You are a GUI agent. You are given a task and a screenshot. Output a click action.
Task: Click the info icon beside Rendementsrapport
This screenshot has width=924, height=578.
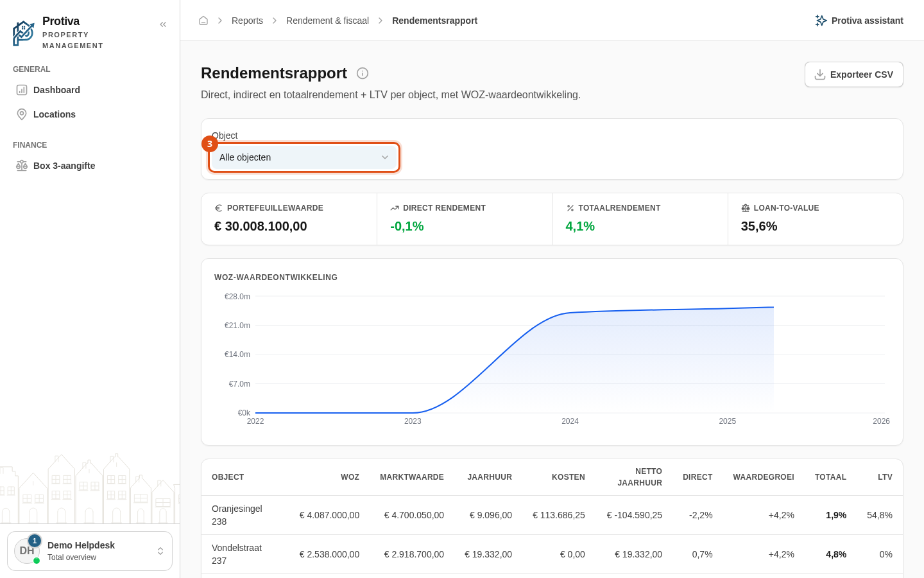[x=363, y=73]
